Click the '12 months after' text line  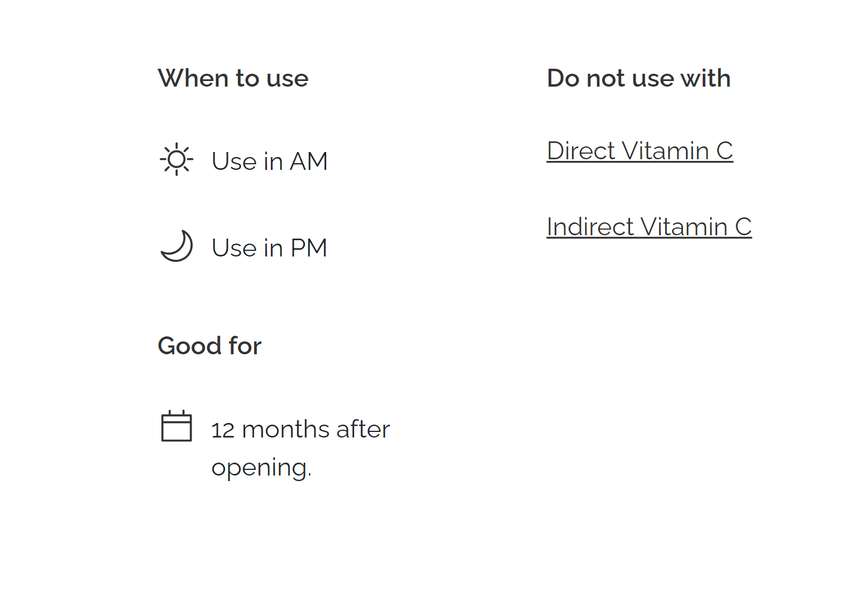pyautogui.click(x=301, y=430)
